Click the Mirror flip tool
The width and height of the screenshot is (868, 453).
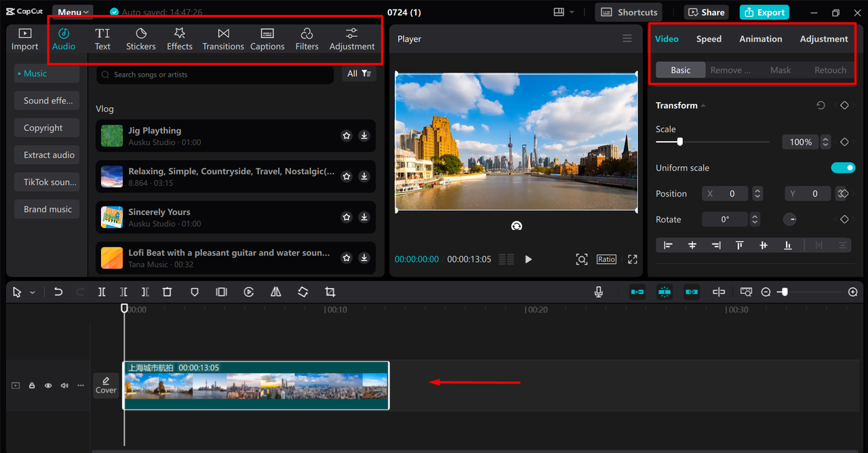pos(275,292)
